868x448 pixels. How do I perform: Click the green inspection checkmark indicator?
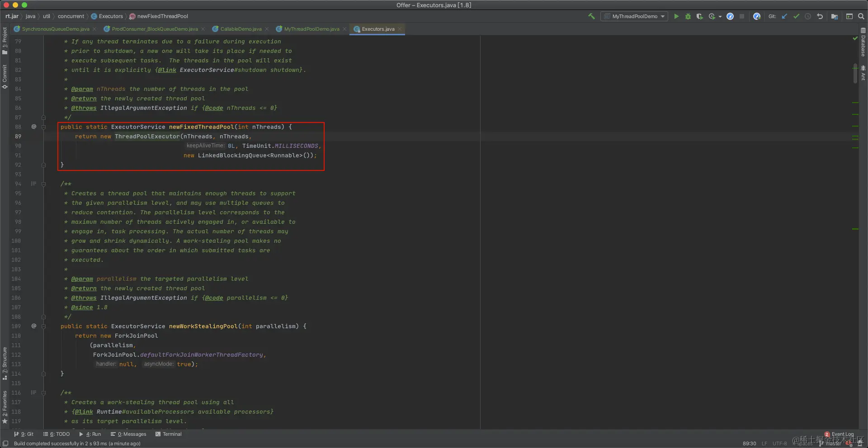855,38
